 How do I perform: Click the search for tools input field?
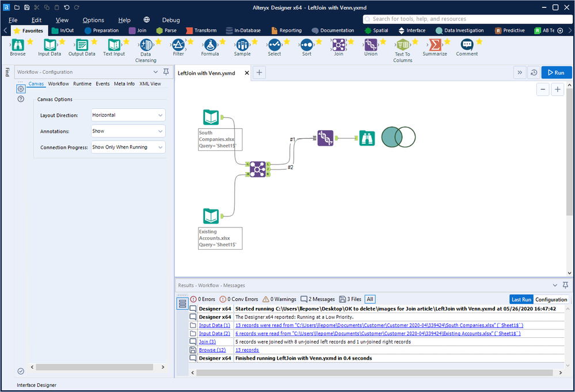coord(467,19)
